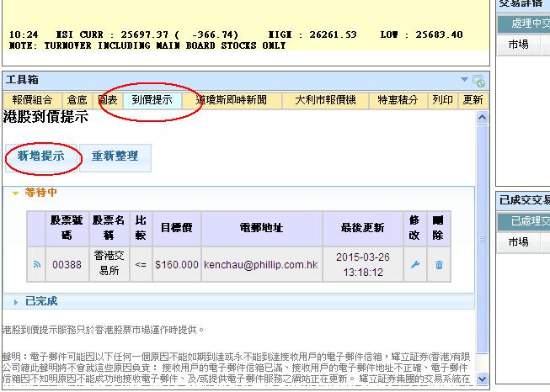Open the 倉底 tab

click(x=77, y=100)
